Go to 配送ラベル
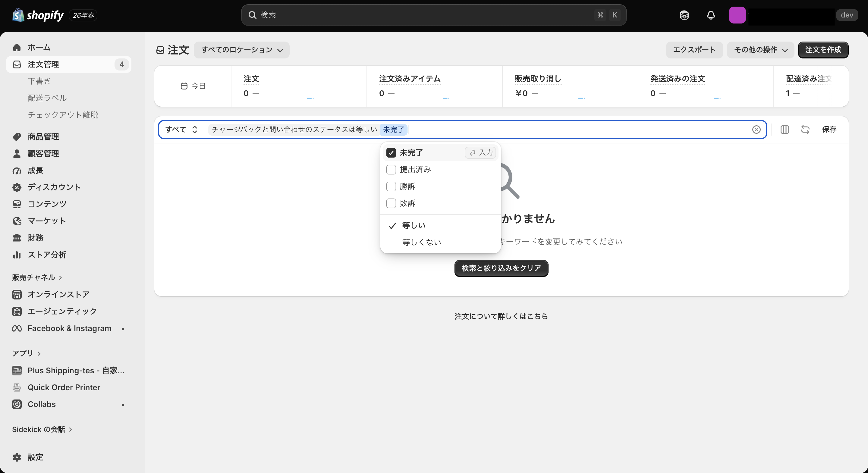The height and width of the screenshot is (473, 868). point(47,98)
